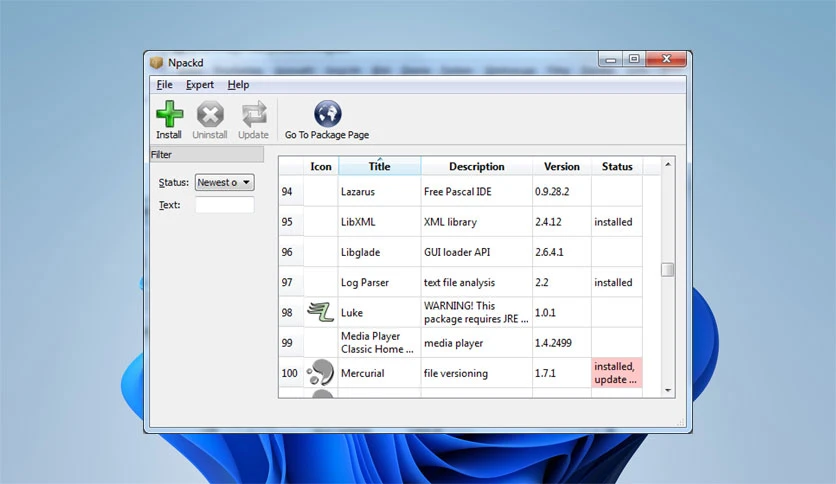Click the green Install plus icon
Viewport: 836px width, 484px height.
point(169,114)
